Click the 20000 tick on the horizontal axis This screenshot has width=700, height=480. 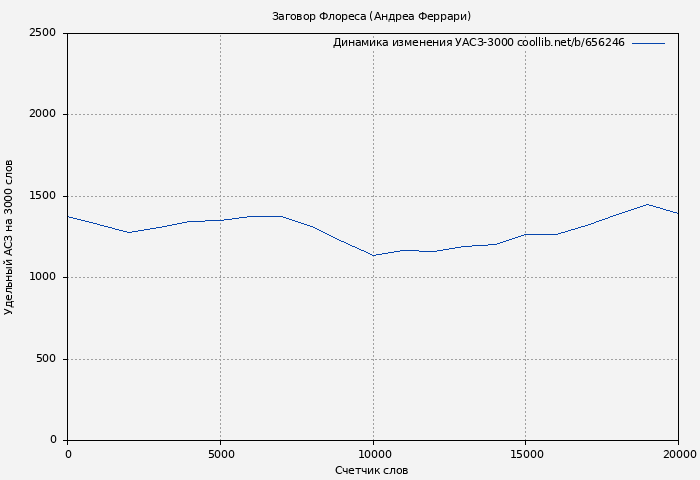(678, 454)
